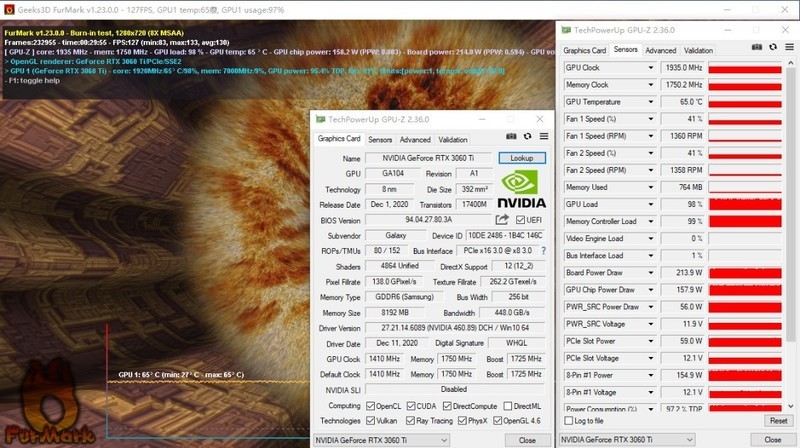Toggle the Vulkan checkbox
The image size is (800, 448).
click(370, 421)
